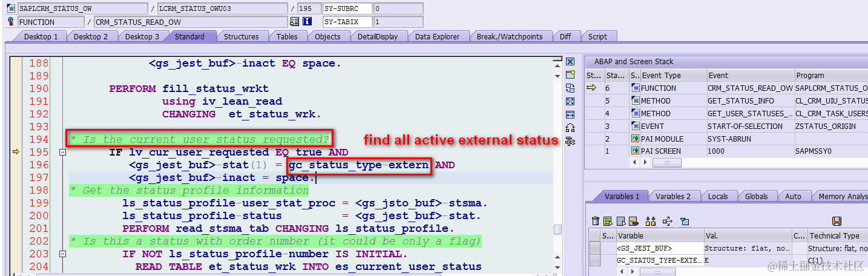Click the trash icon in variables toolbar
Viewport: 868px width, 276px height.
coord(596,222)
